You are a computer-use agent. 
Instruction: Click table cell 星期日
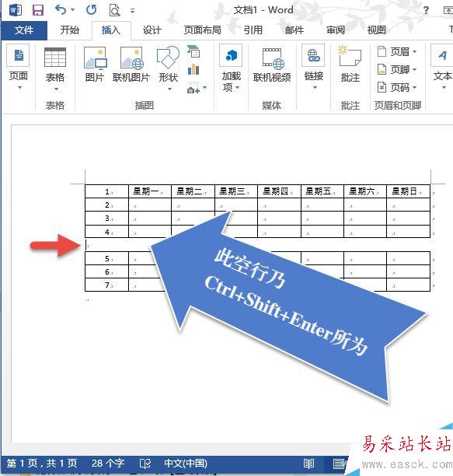[408, 191]
